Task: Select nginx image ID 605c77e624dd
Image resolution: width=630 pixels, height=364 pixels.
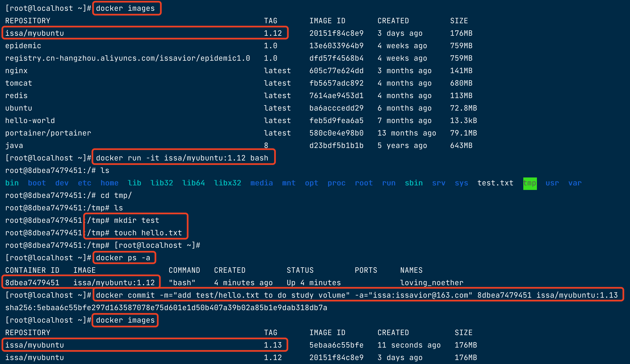Action: click(x=336, y=71)
